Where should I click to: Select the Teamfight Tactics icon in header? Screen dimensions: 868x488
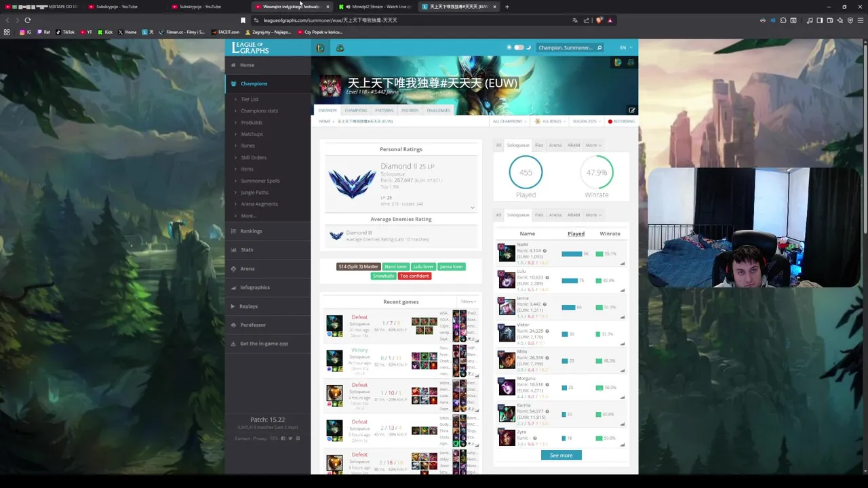point(340,47)
